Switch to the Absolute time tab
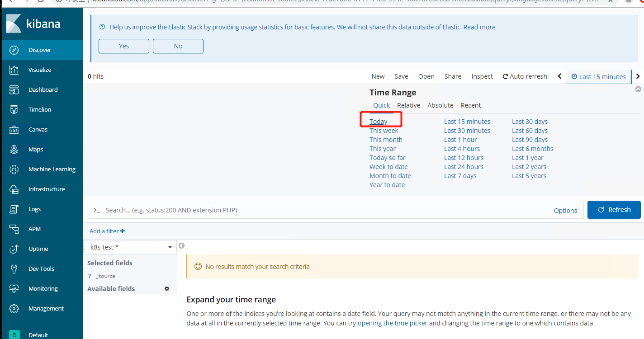This screenshot has height=339, width=644. pyautogui.click(x=440, y=105)
